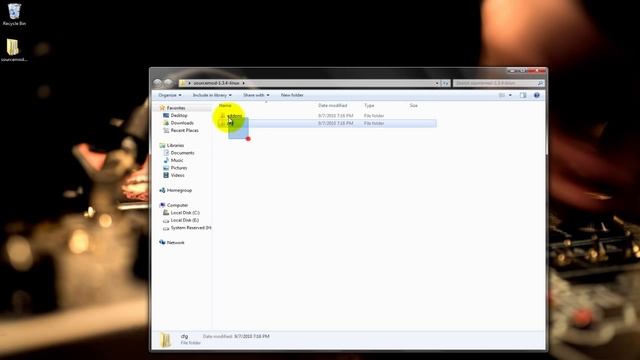640x360 pixels.
Task: Click the folder icon in the address bar
Action: click(x=183, y=83)
